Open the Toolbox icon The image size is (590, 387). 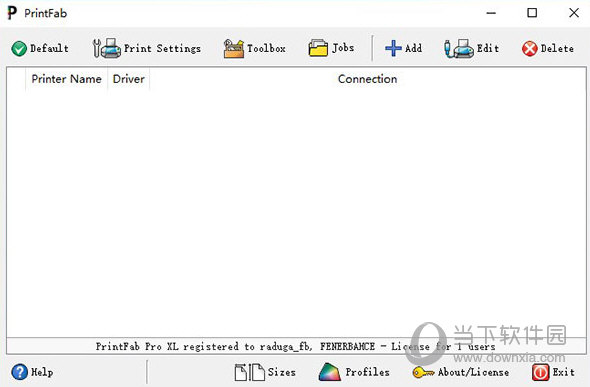pyautogui.click(x=234, y=49)
